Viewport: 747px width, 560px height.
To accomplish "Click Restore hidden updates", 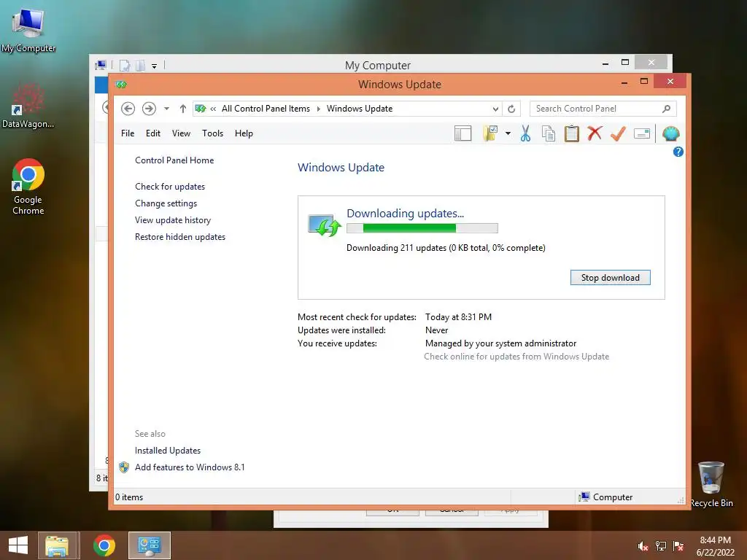I will coord(180,237).
